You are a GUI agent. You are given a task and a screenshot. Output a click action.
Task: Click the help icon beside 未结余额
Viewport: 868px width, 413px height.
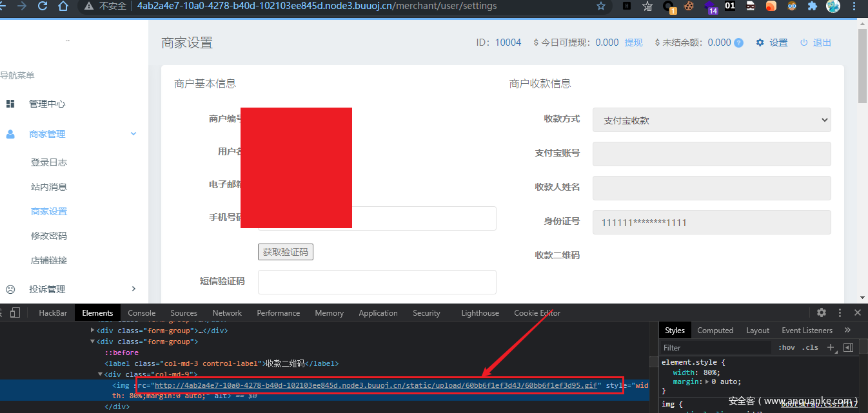[x=738, y=43]
